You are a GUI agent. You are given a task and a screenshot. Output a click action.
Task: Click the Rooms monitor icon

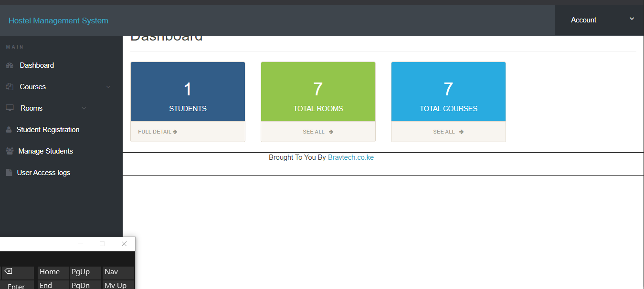pos(10,108)
